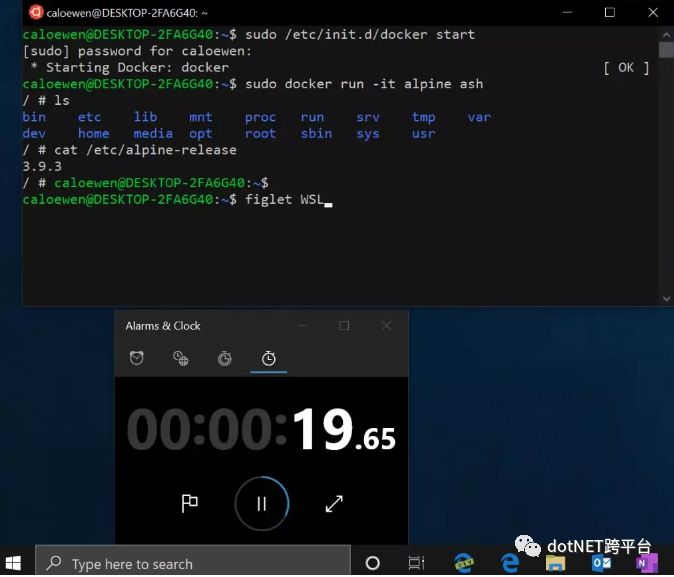Maximize the Alarms & Clock window
The image size is (674, 577).
coord(344,326)
